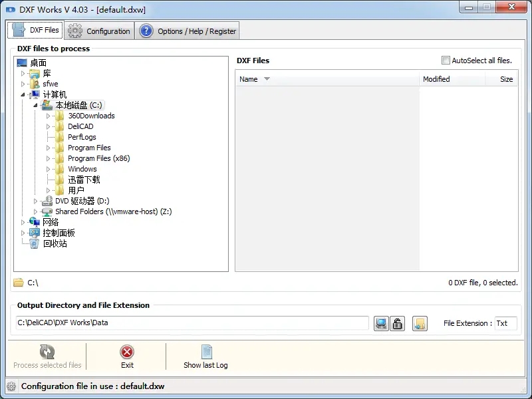
Task: Click the gear icon in status bar
Action: tap(11, 386)
